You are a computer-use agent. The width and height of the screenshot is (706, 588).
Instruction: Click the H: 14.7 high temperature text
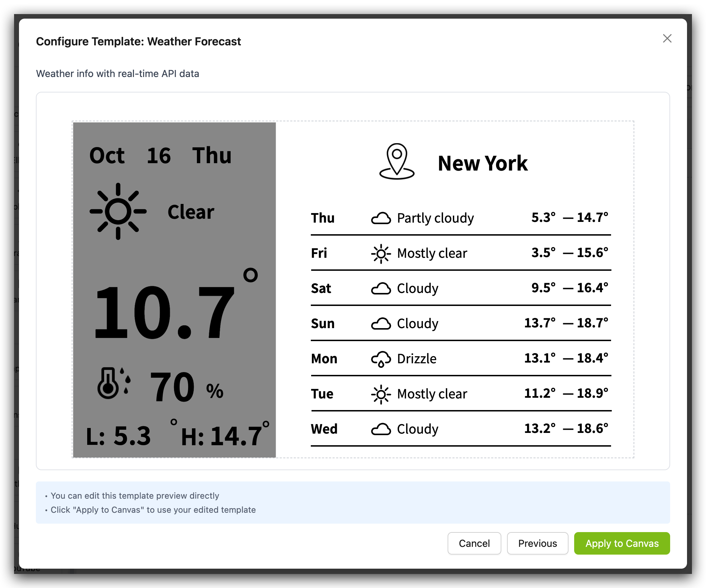tap(222, 436)
